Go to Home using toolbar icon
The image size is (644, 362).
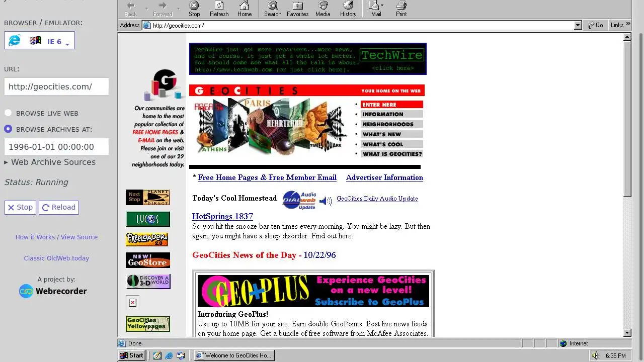click(245, 9)
